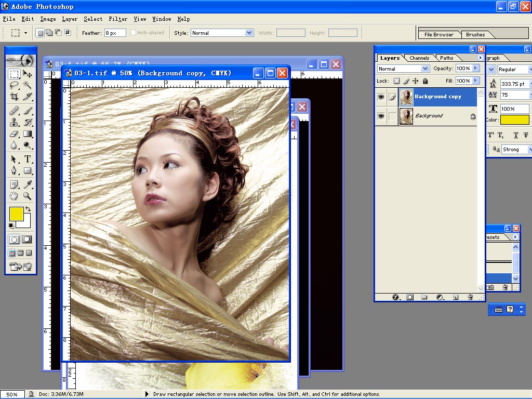Select the Pen tool

[14, 170]
